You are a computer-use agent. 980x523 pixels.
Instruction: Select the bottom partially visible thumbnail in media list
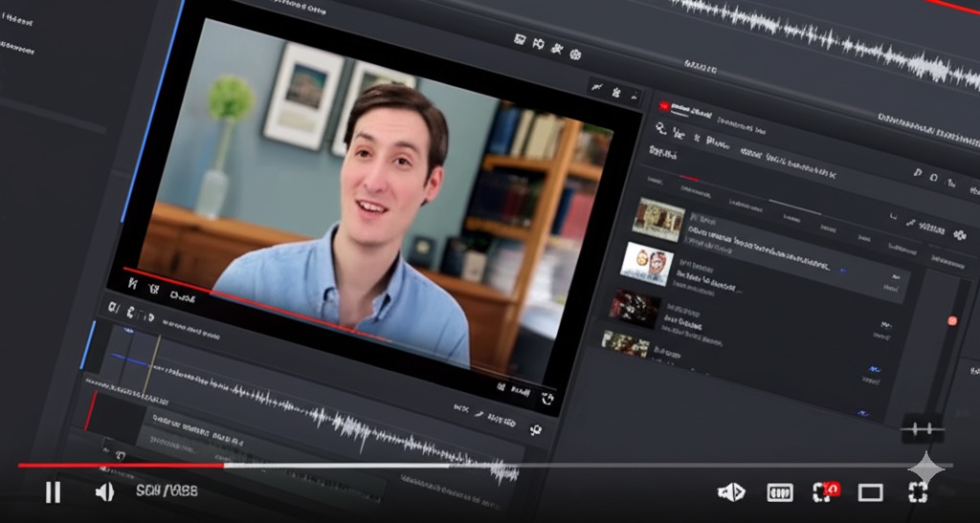[x=625, y=343]
